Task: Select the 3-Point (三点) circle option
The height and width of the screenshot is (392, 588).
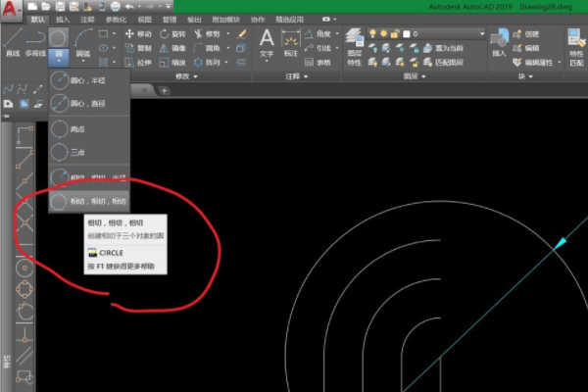Action: [x=89, y=152]
